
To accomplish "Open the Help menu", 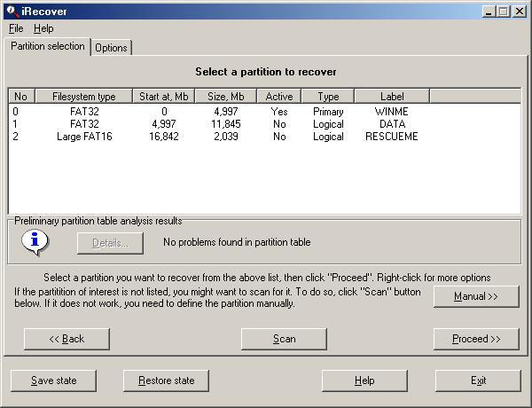I will (43, 28).
